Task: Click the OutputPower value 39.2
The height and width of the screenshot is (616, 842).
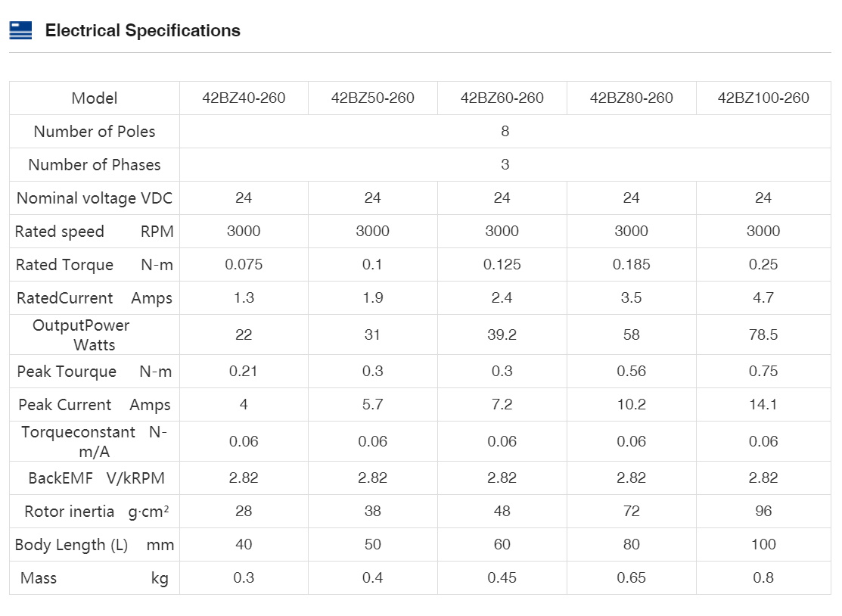Action: click(502, 334)
